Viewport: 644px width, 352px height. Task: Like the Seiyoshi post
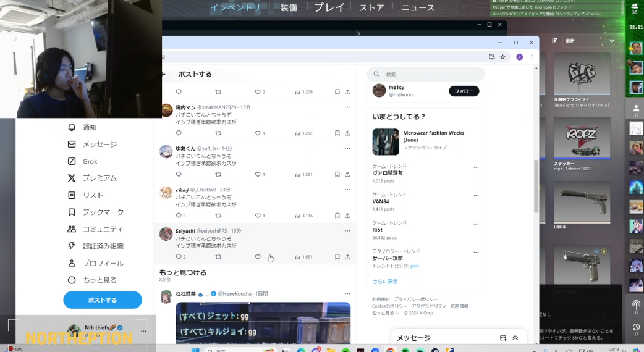[258, 257]
